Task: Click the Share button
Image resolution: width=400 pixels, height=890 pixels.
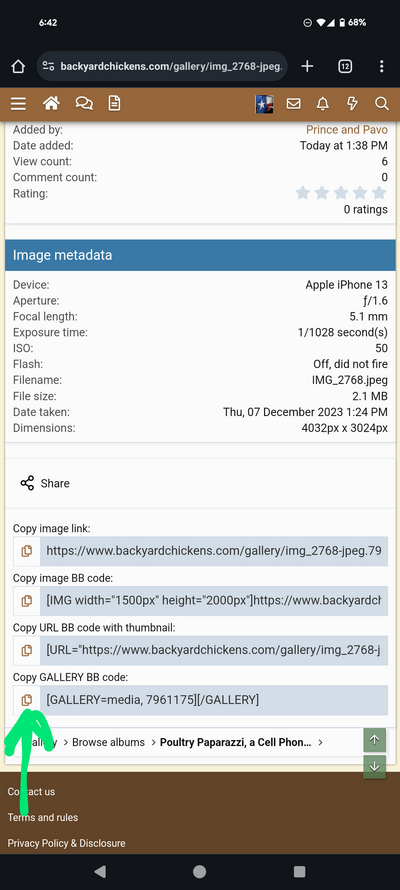Action: coord(45,484)
